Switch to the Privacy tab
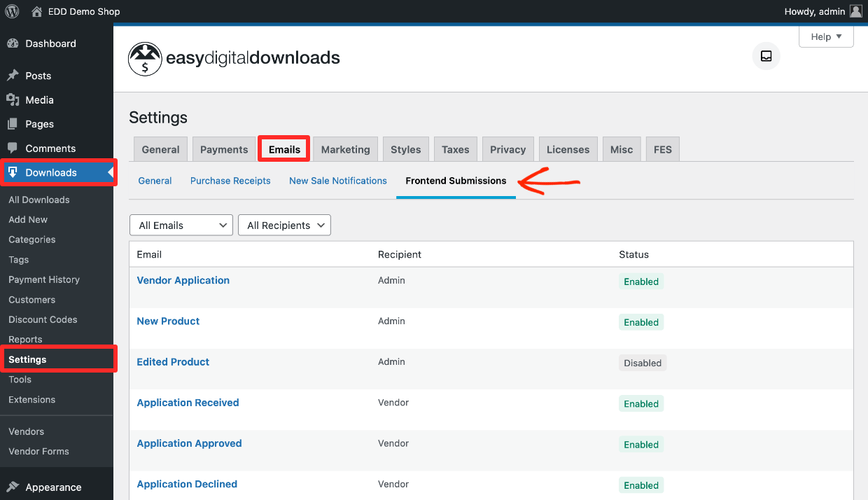868x500 pixels. [507, 149]
